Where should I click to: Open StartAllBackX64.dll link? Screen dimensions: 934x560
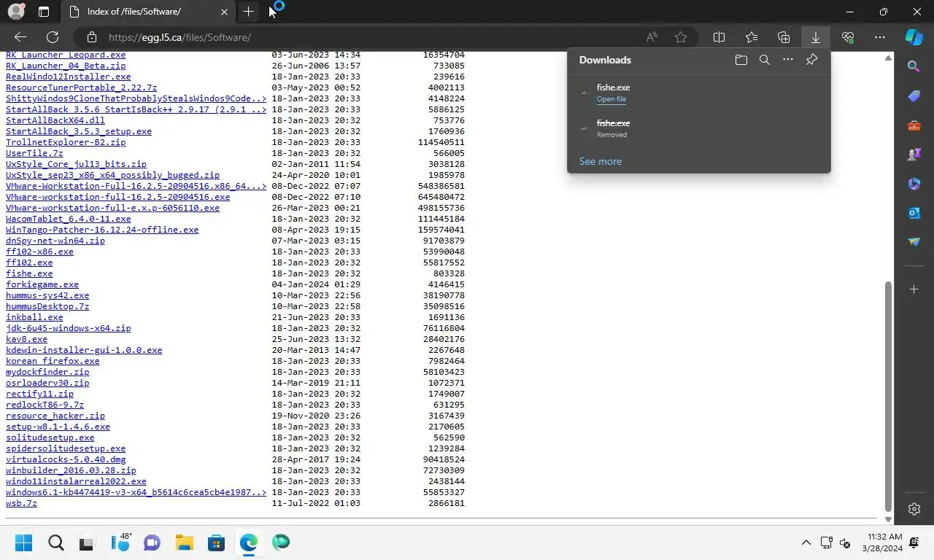coord(55,120)
